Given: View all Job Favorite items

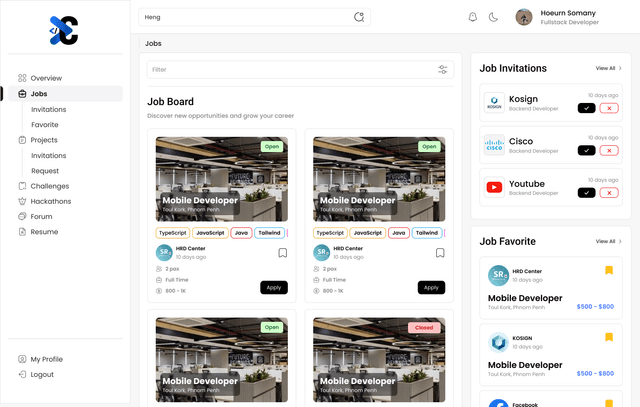Looking at the screenshot, I should [x=609, y=241].
